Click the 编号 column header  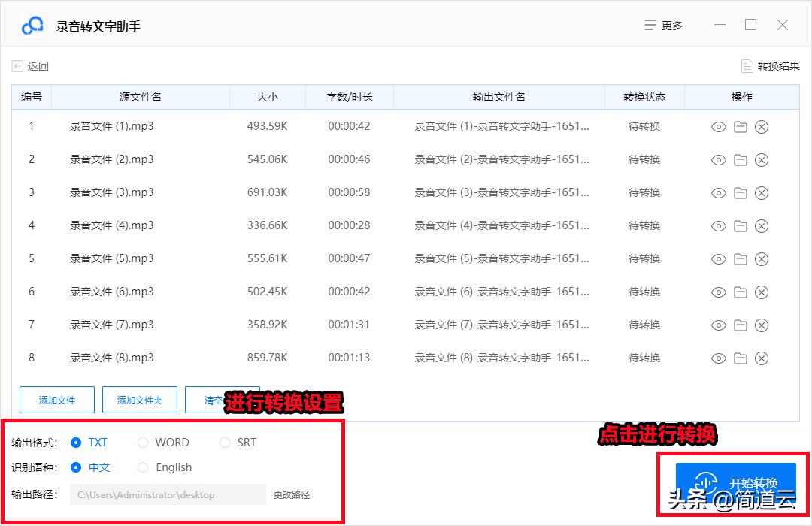coord(31,96)
